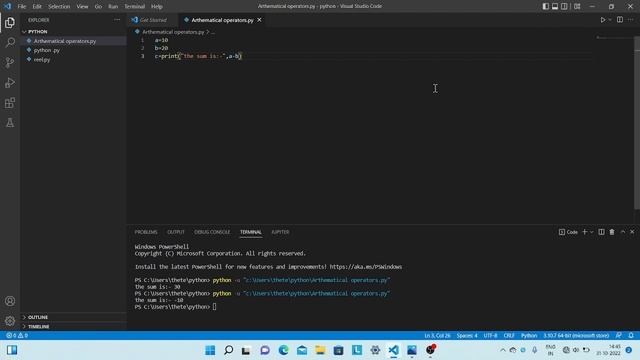The height and width of the screenshot is (360, 640).
Task: Open the Testing flask view
Action: (x=10, y=122)
